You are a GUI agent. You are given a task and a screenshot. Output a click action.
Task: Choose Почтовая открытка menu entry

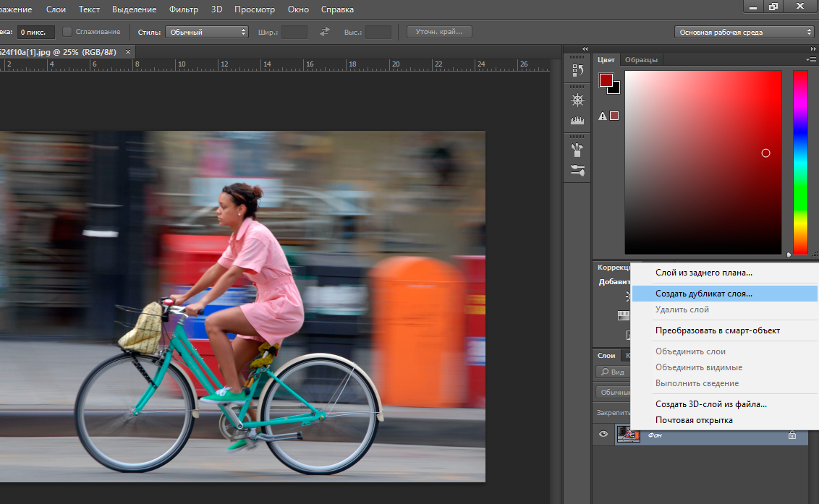tap(724, 420)
